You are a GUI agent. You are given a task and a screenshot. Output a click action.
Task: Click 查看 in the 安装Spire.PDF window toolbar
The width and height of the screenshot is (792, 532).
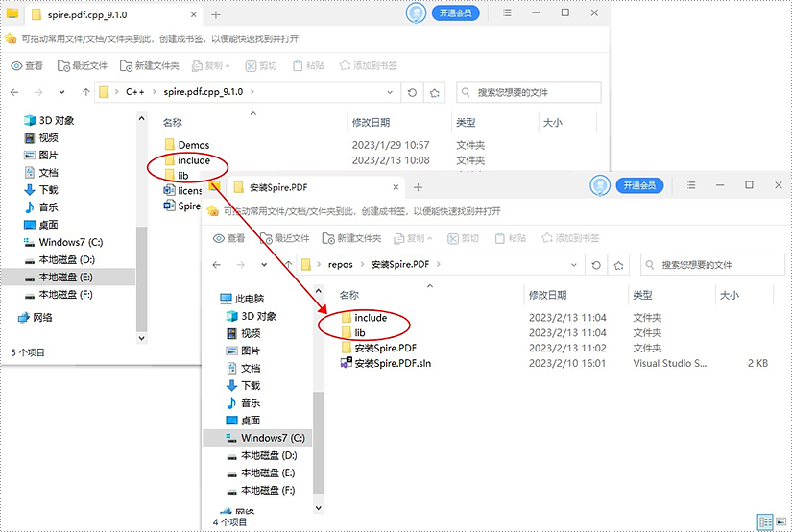pos(228,238)
